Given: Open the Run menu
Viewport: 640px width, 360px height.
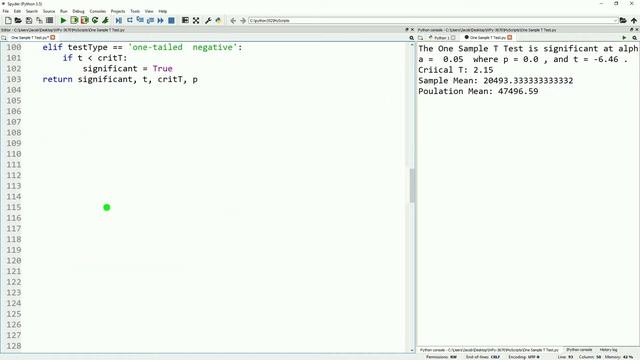Looking at the screenshot, I should [64, 11].
